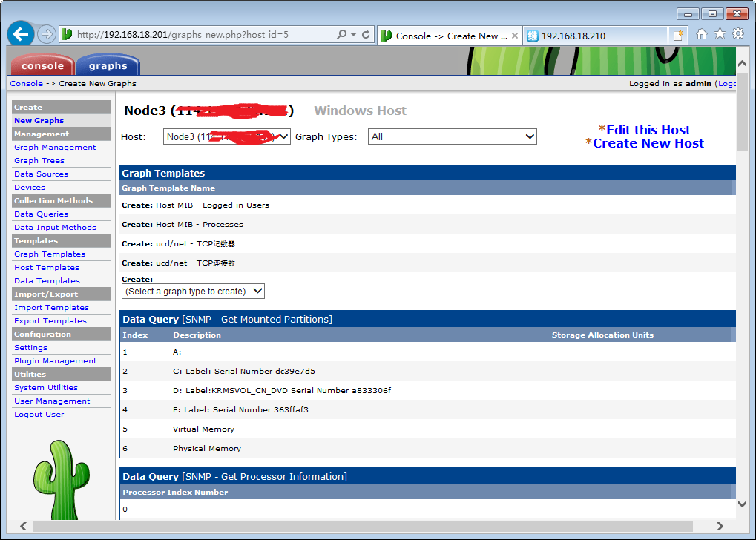
Task: Open Import Templates sidebar link
Action: [52, 307]
